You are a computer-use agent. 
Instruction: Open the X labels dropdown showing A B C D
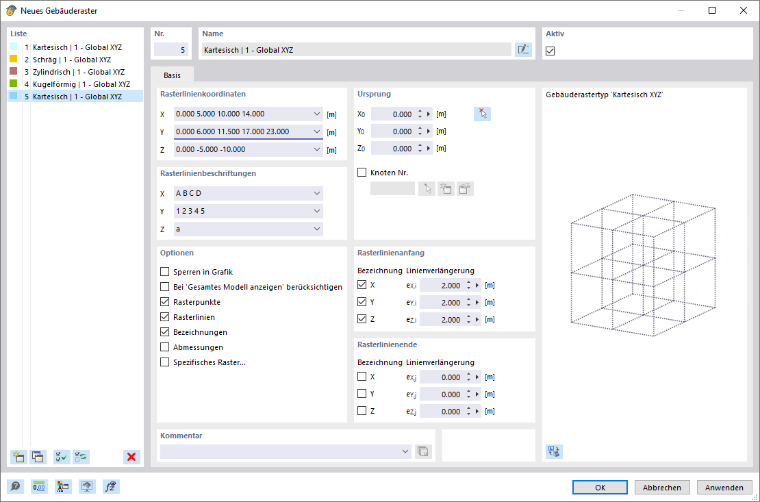317,193
